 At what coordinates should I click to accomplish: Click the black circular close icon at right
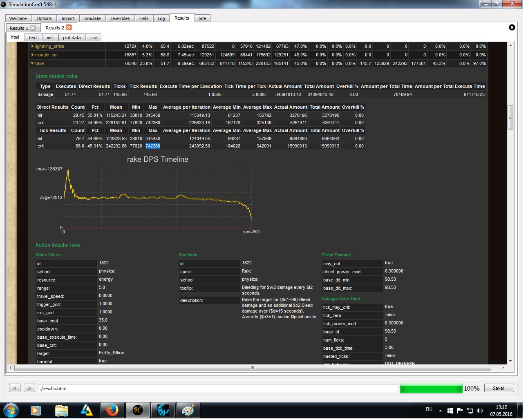[x=512, y=27]
